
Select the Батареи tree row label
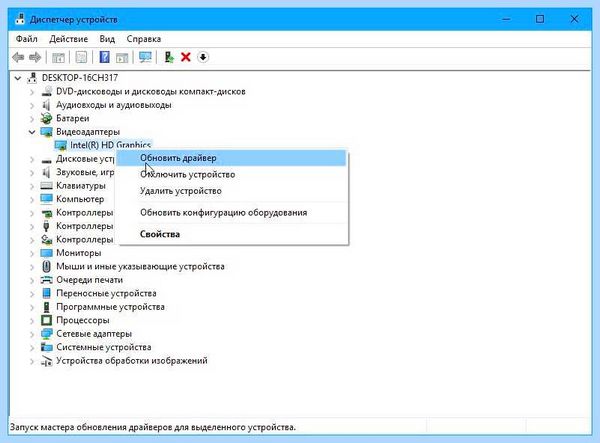(72, 118)
